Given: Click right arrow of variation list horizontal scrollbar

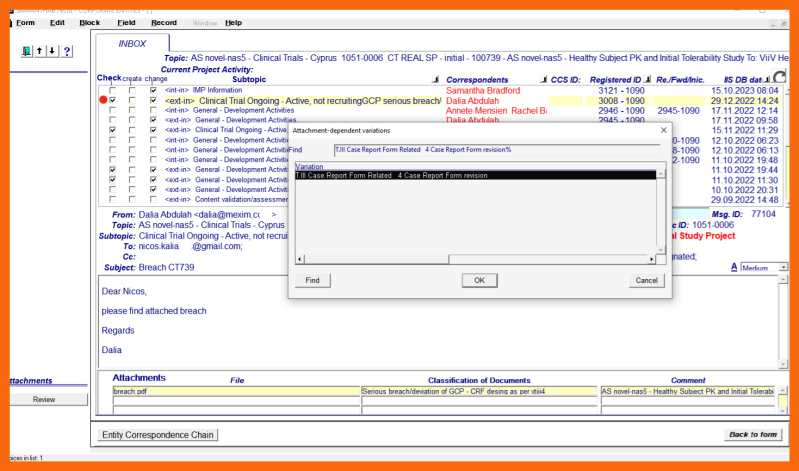Looking at the screenshot, I should point(651,259).
